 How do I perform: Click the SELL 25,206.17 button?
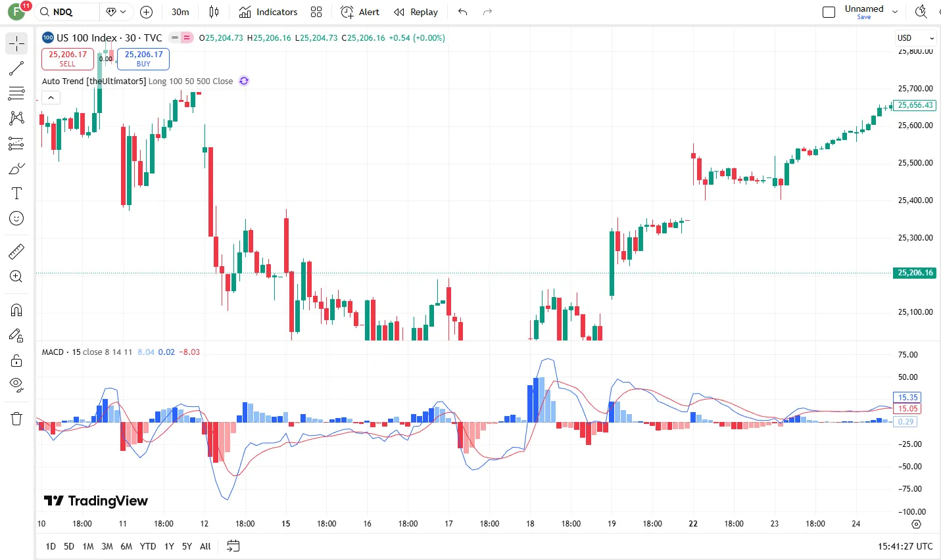pos(68,58)
